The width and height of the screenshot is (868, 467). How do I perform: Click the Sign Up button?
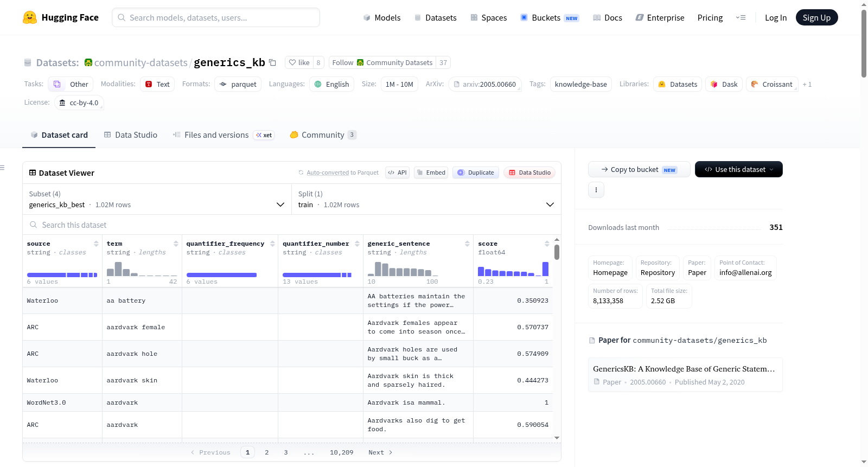point(817,17)
